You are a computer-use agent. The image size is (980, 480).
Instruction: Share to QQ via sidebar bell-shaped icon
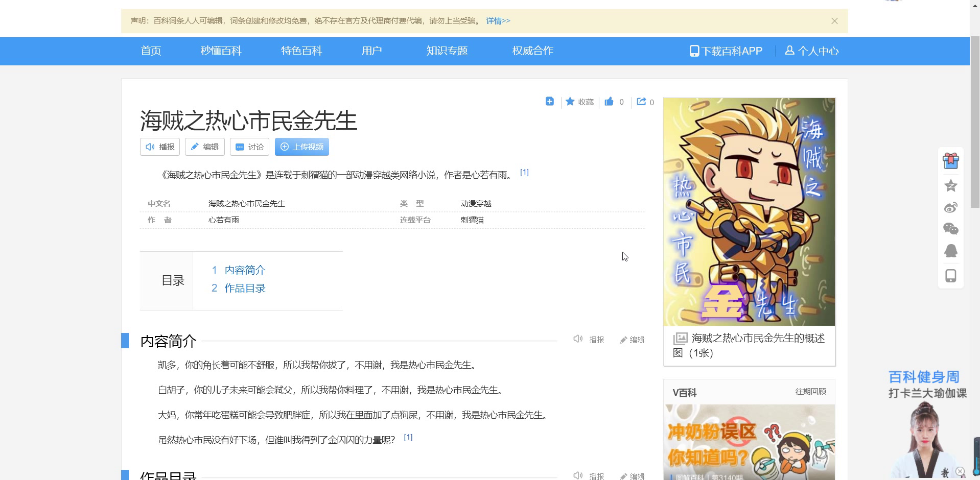[950, 251]
